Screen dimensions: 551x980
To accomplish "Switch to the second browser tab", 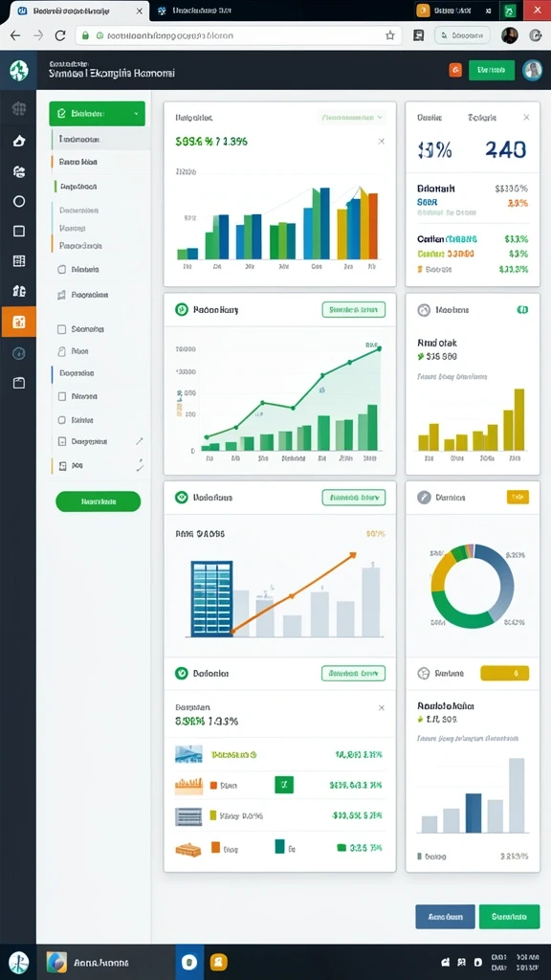I will [x=199, y=11].
